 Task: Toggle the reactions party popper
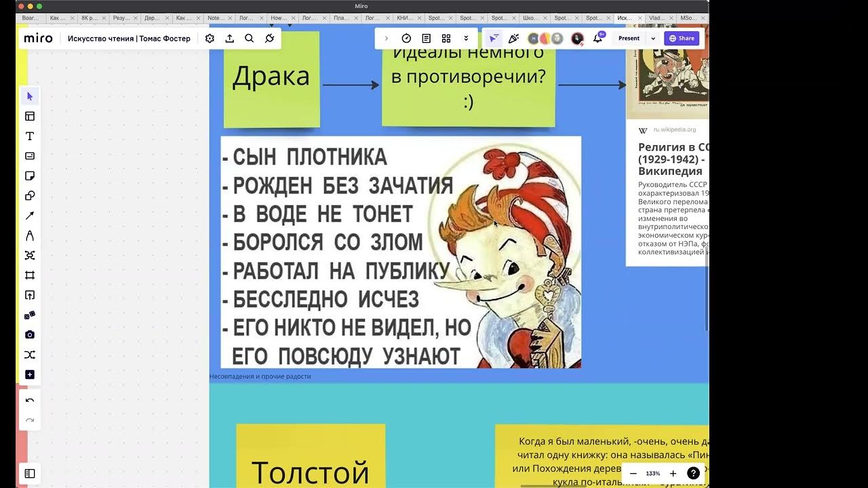[514, 39]
